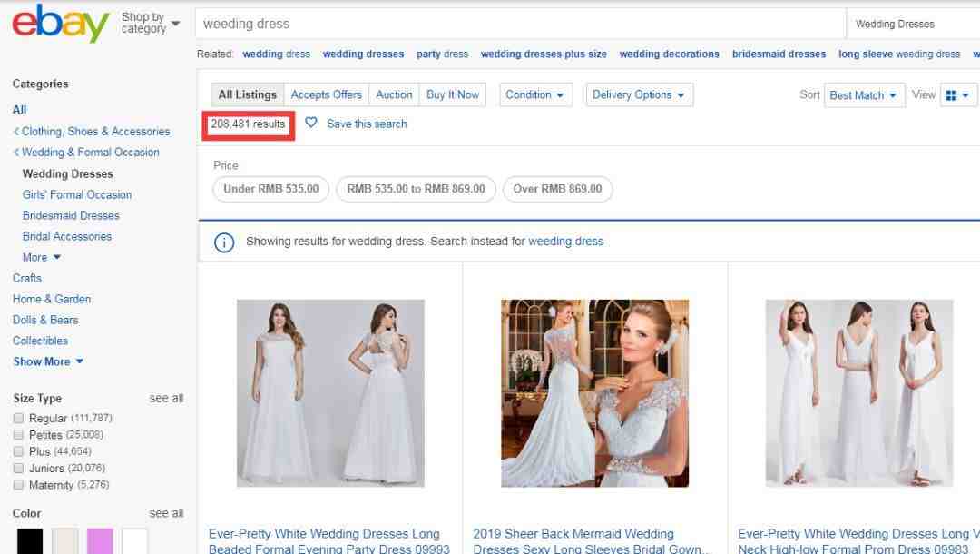The height and width of the screenshot is (554, 980).
Task: Click the related search 'party dress'
Action: [x=442, y=54]
